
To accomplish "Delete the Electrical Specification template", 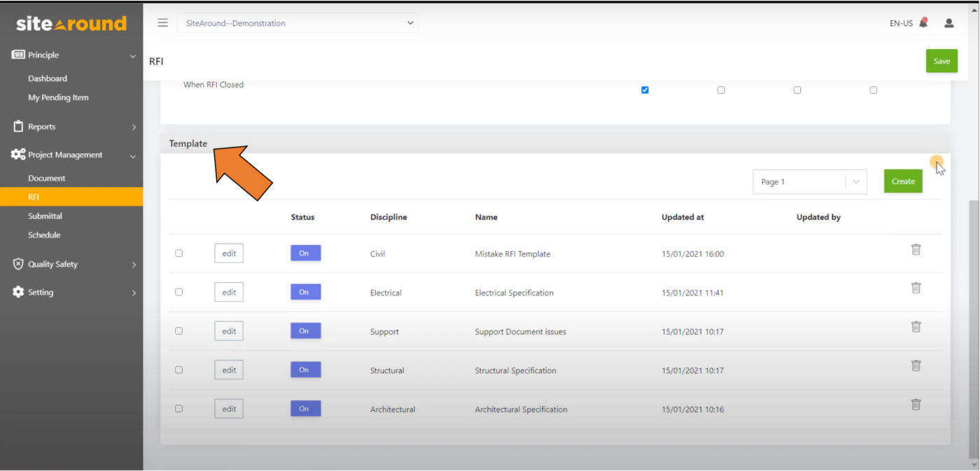I will coord(916,288).
